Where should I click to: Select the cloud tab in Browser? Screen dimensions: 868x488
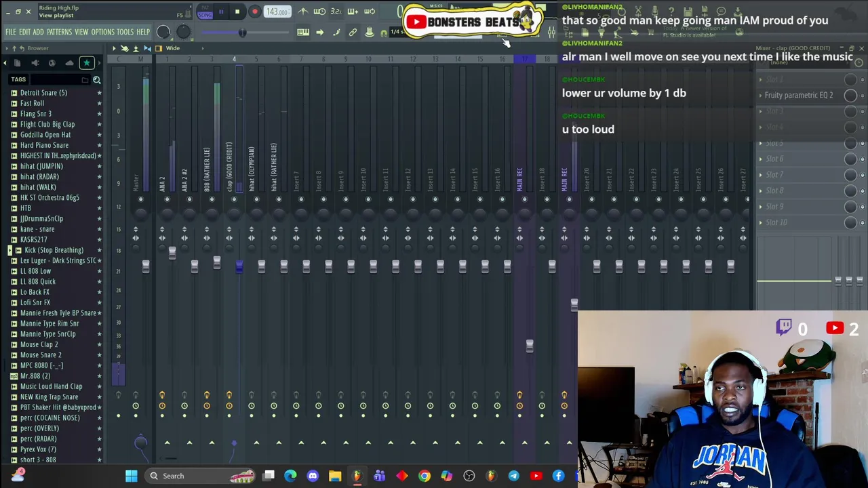pos(69,63)
